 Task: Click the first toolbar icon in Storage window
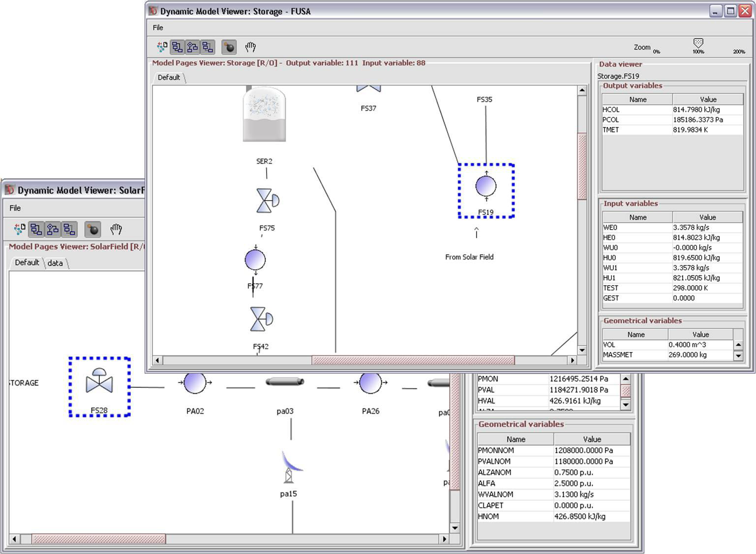tap(162, 47)
